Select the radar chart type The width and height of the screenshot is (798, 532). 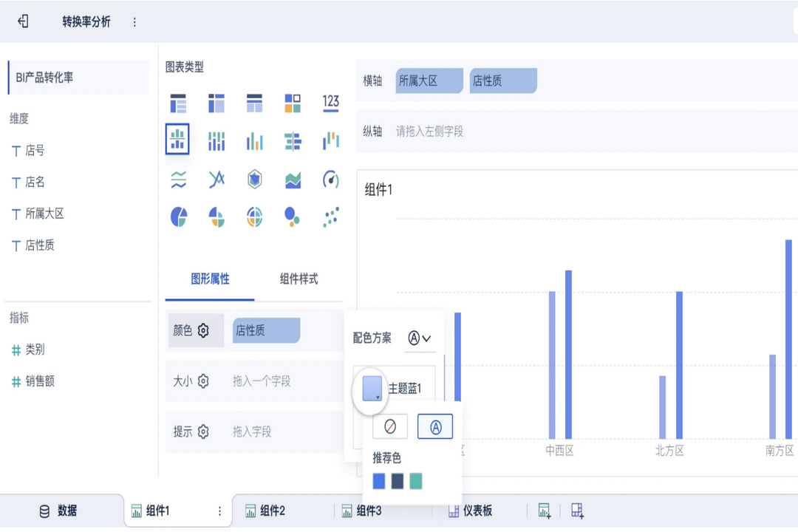click(x=255, y=179)
